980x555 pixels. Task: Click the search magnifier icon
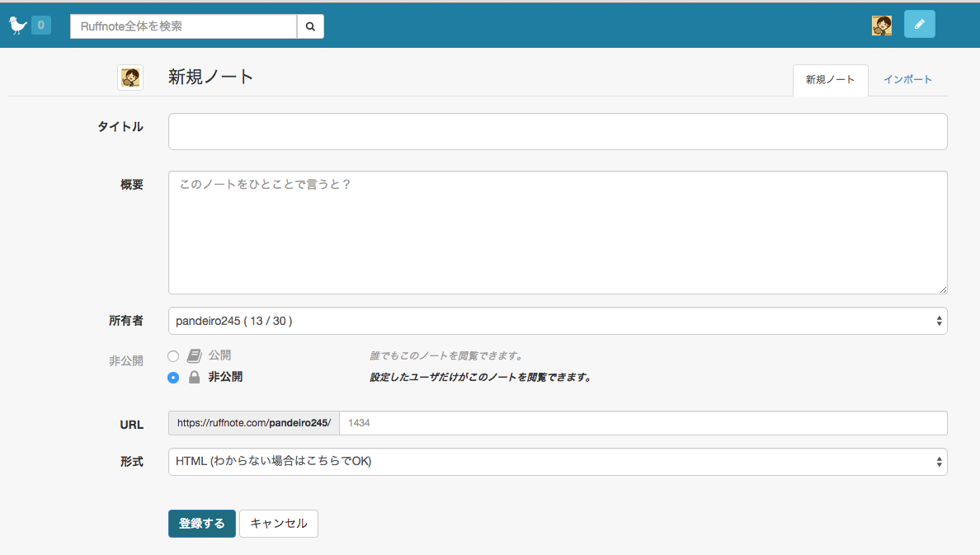click(x=310, y=26)
